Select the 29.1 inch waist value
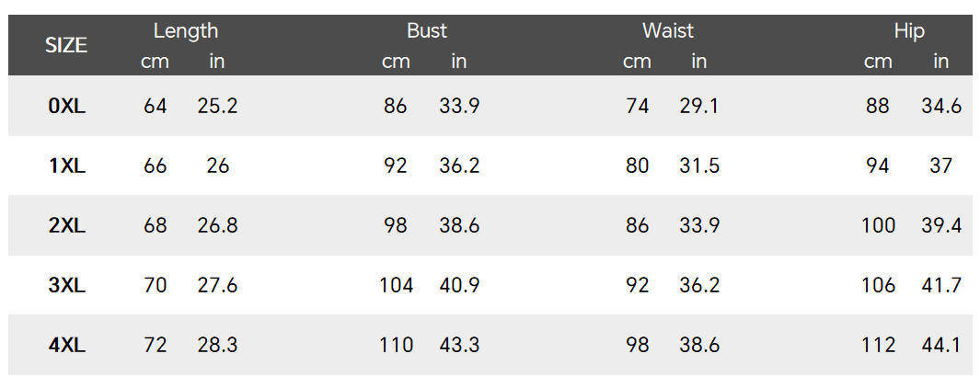Screen dimensions: 980x388 coord(699,107)
